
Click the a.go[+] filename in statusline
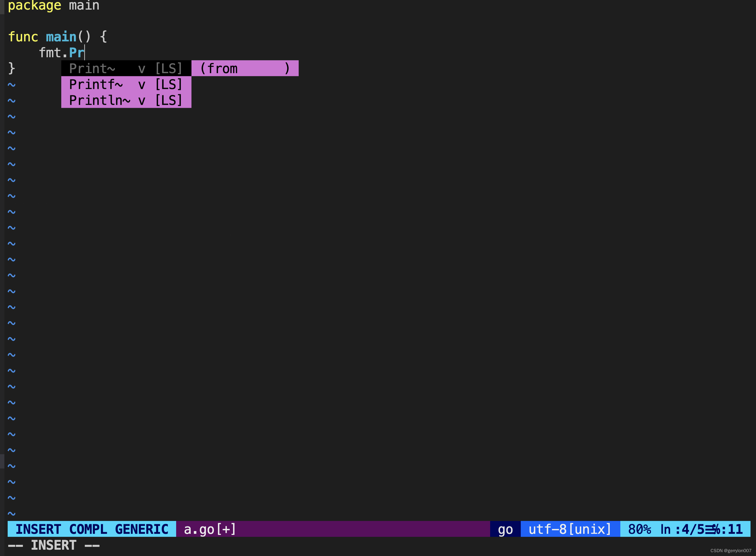click(x=210, y=529)
